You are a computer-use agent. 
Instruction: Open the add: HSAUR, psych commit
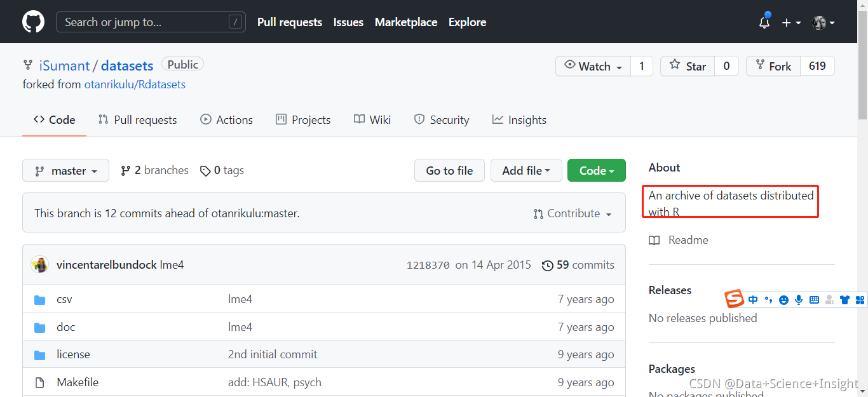[x=275, y=382]
